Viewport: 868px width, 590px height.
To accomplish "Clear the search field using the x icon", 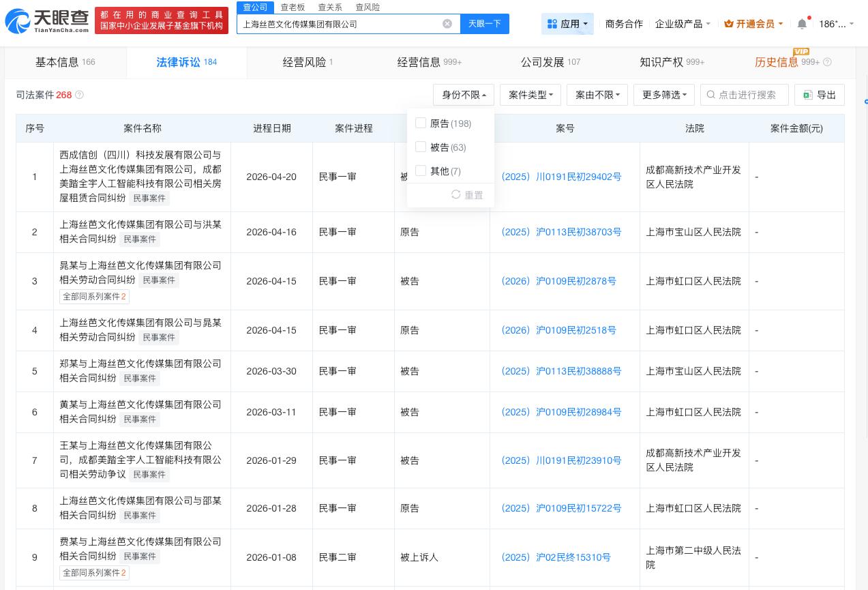I will pos(447,23).
